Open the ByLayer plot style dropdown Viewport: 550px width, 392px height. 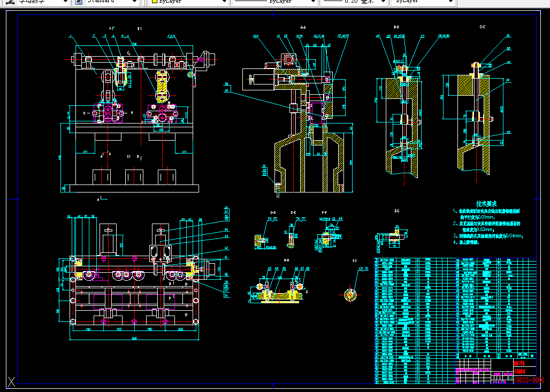pos(423,2)
